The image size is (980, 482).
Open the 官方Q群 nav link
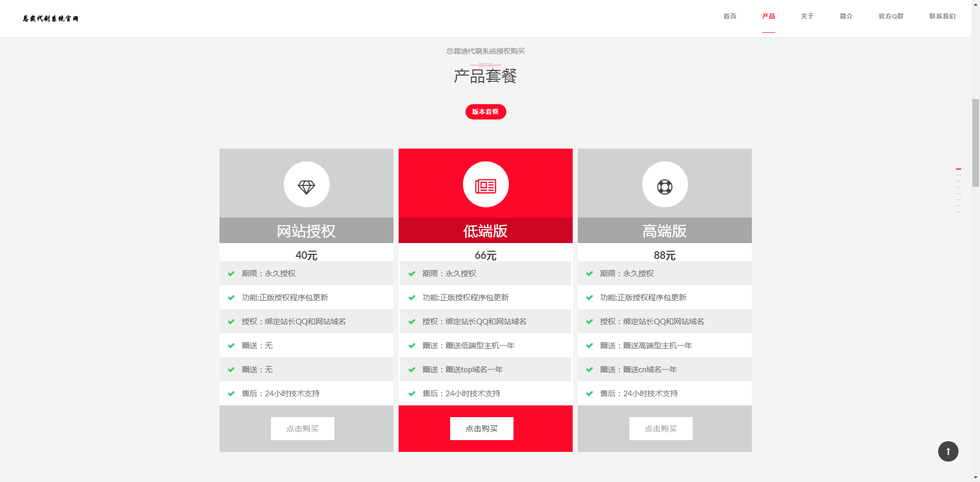click(x=891, y=16)
